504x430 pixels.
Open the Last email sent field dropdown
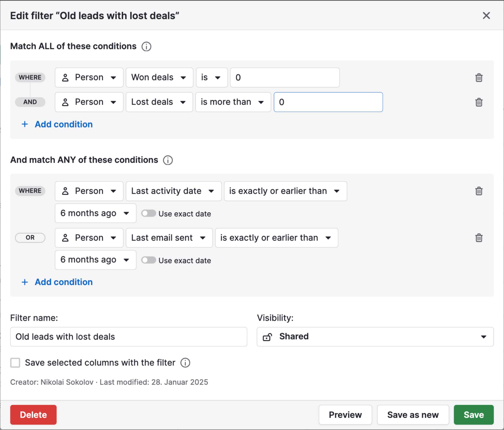(x=169, y=238)
